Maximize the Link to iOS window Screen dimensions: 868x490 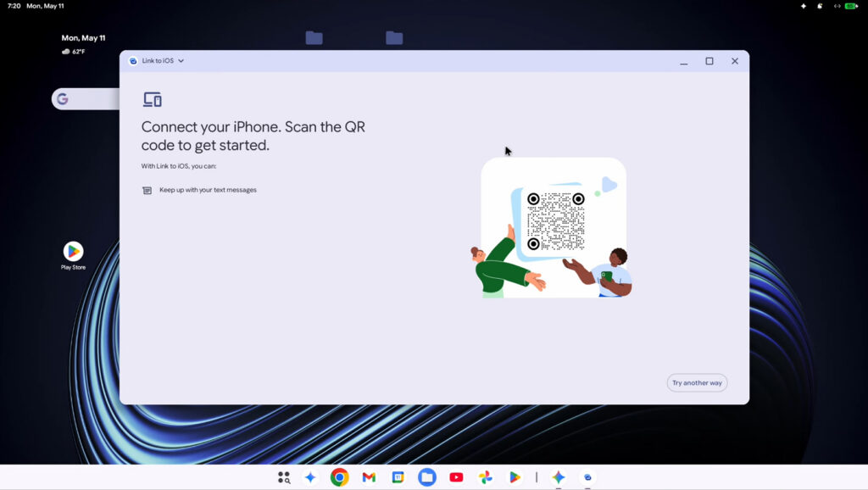point(709,61)
